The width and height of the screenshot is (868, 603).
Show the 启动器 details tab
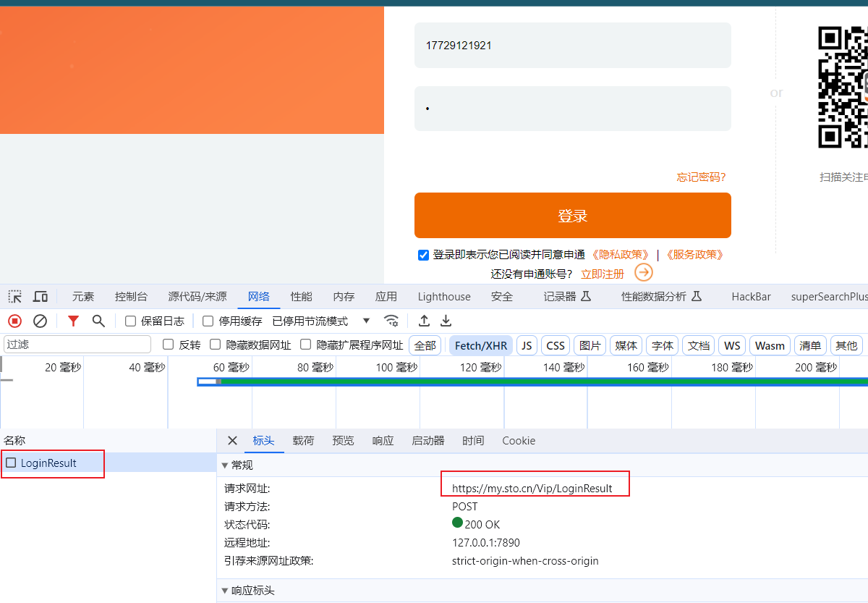click(428, 440)
